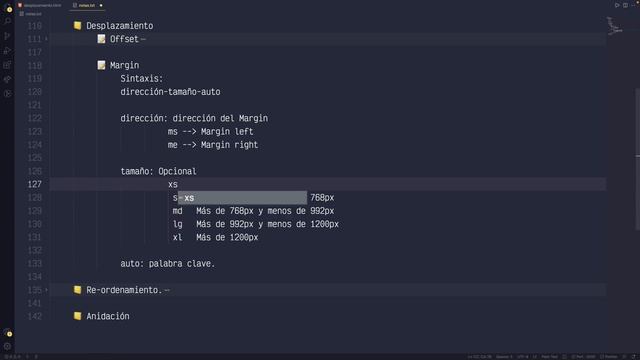Screen dimensions: 640x360
Task: Expand the folded Re-ordenamiento section arrow
Action: [x=46, y=290]
